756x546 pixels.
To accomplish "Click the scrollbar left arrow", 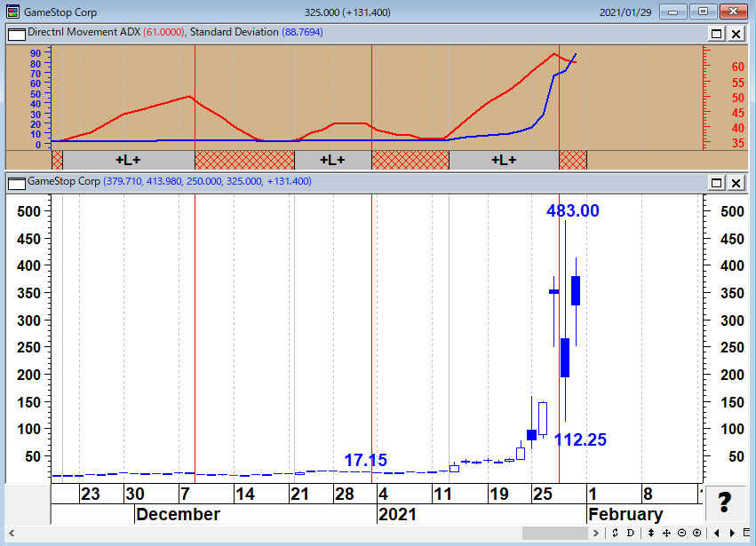I will coord(12,533).
